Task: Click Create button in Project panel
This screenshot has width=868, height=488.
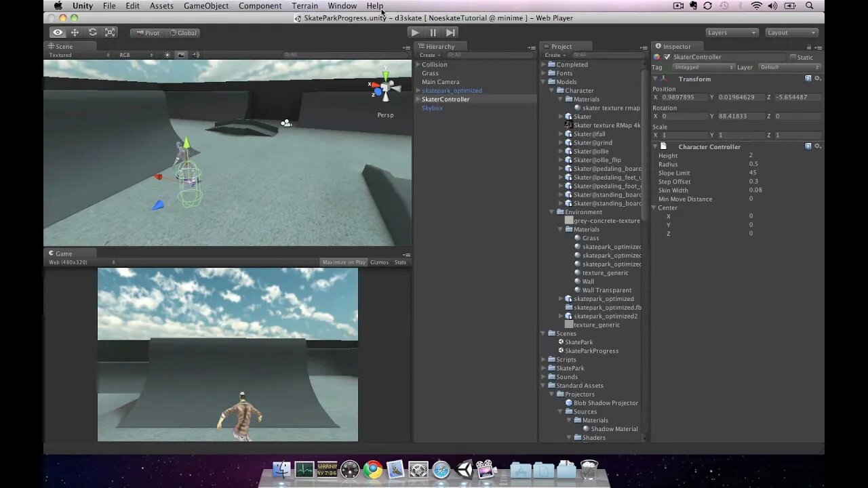Action: [x=555, y=55]
